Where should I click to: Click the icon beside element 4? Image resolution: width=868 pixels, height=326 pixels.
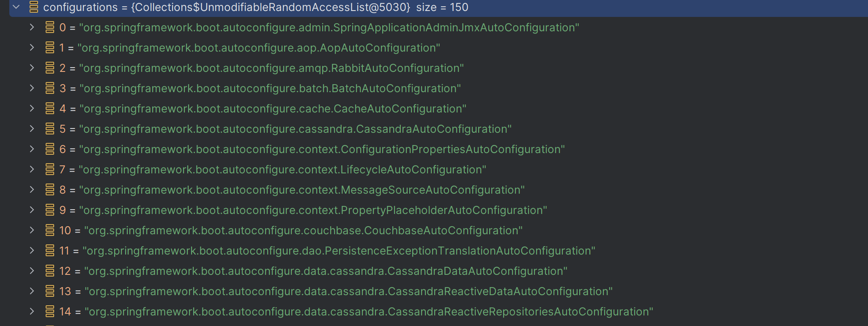click(x=50, y=109)
